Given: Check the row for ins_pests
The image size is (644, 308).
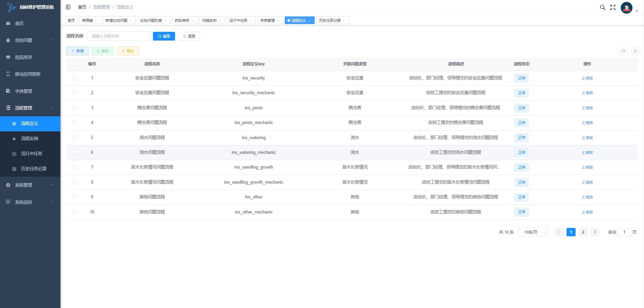Looking at the screenshot, I should [x=74, y=108].
